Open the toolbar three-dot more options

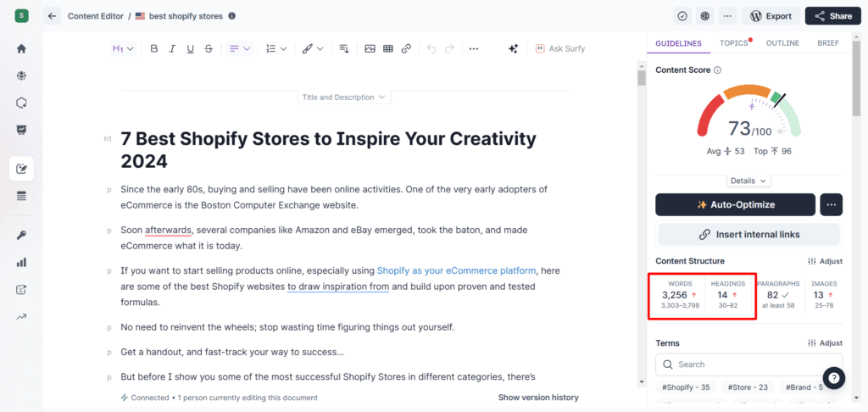coord(473,48)
